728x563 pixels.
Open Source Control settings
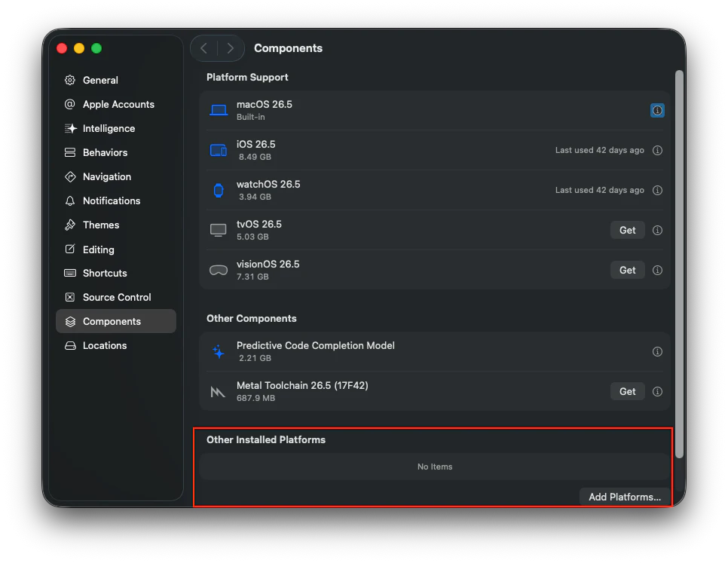pos(115,298)
